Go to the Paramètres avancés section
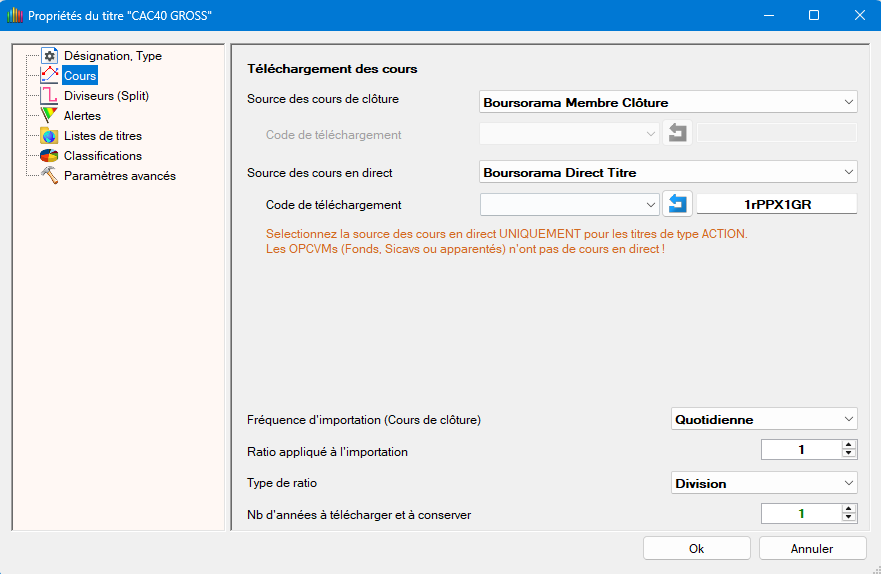 (x=119, y=176)
